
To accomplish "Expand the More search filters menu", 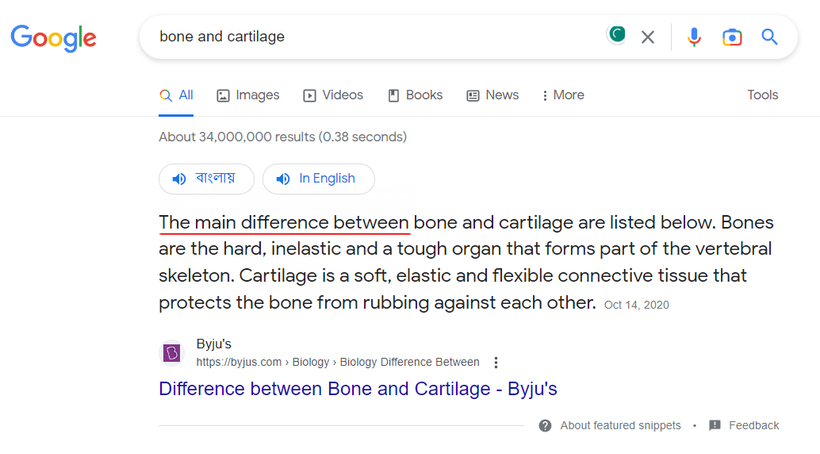I will click(x=562, y=95).
